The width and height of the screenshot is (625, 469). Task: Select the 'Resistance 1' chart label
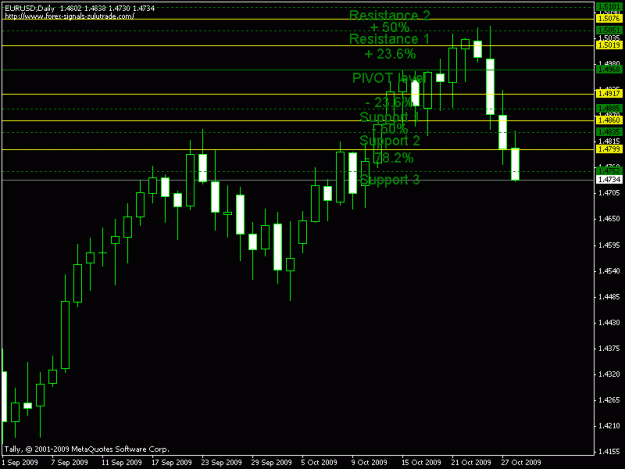pos(389,39)
